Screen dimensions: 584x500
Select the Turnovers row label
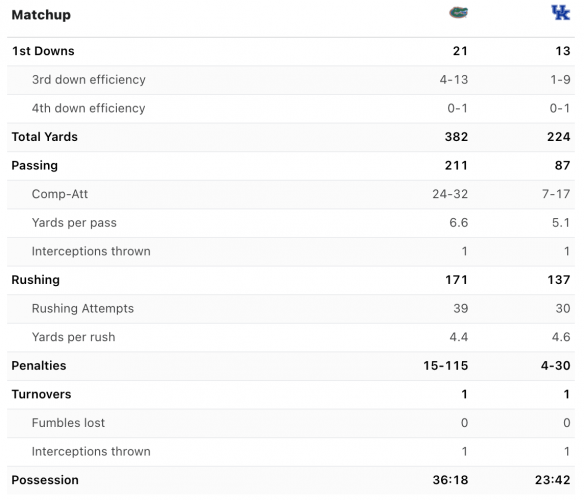pos(41,394)
